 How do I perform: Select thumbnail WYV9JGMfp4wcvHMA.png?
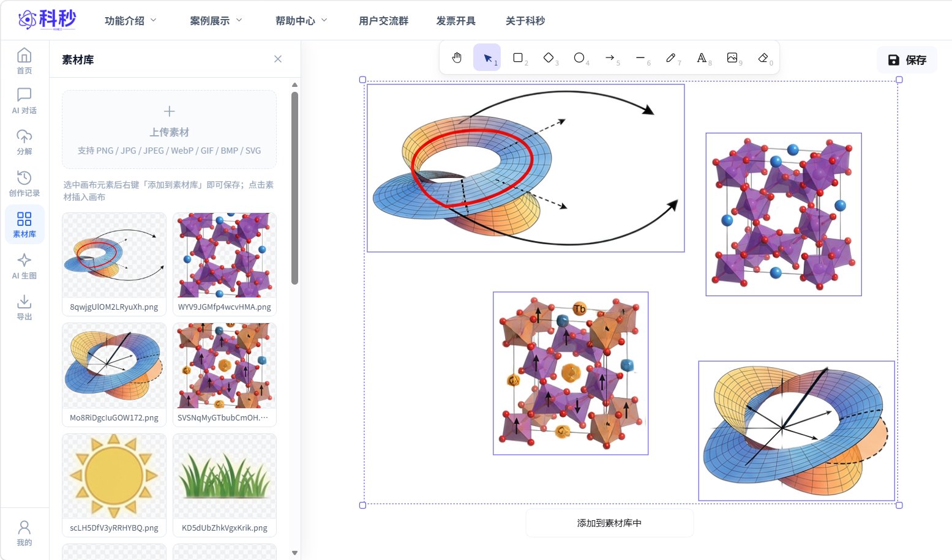pos(225,264)
